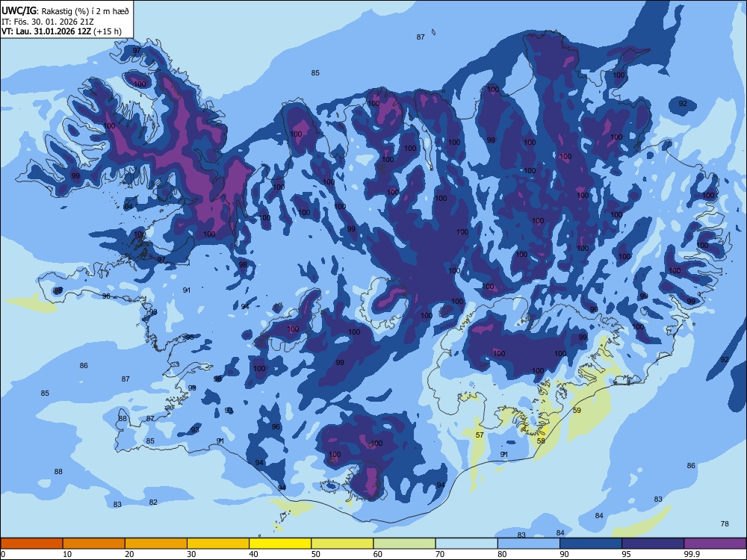This screenshot has height=560, width=747.
Task: Select the 10–20% orange legend swatch
Action: pos(94,544)
